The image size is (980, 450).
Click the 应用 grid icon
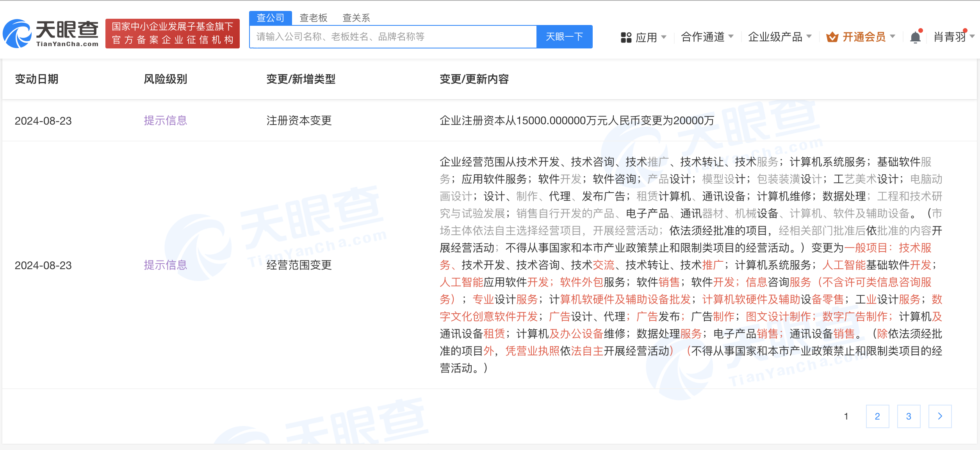[627, 36]
